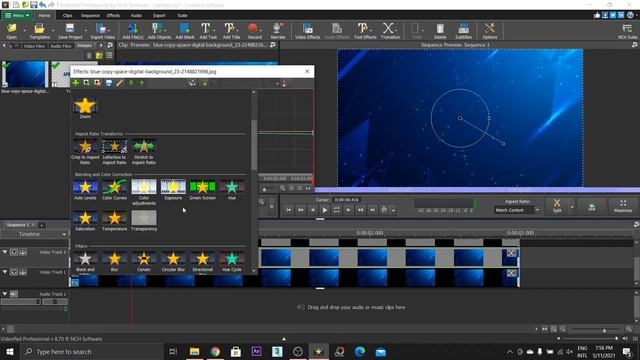Viewport: 640px width, 360px height.
Task: Adjust Audio Track 1 volume slider
Action: pyautogui.click(x=21, y=302)
